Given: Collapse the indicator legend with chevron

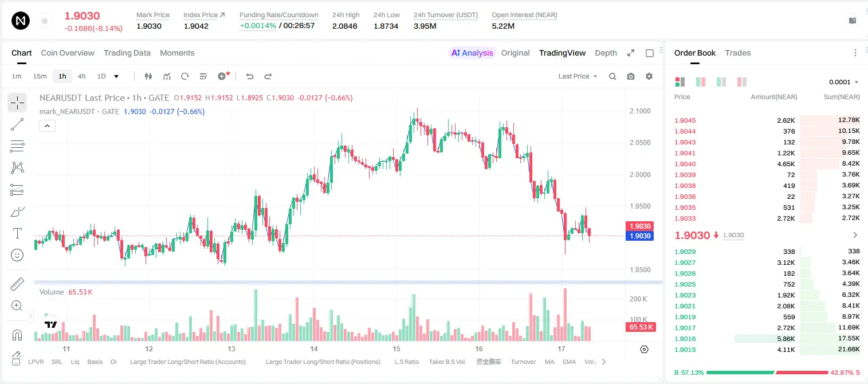Looking at the screenshot, I should pos(47,126).
